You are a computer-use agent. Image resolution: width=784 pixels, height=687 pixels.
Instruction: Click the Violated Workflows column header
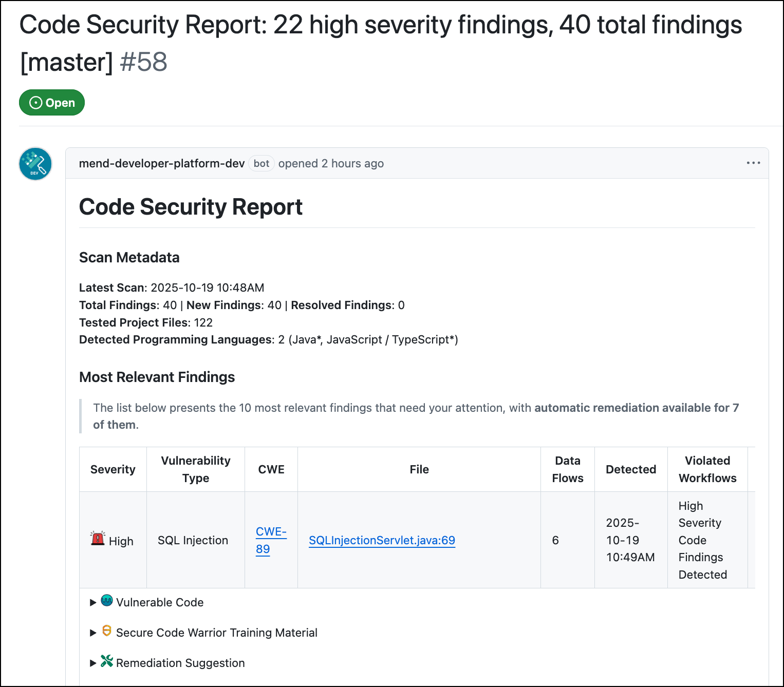click(x=707, y=469)
